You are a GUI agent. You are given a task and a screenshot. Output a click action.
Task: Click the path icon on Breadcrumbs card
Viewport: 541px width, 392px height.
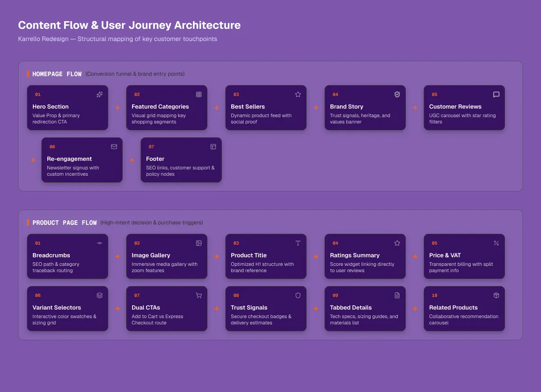(100, 243)
